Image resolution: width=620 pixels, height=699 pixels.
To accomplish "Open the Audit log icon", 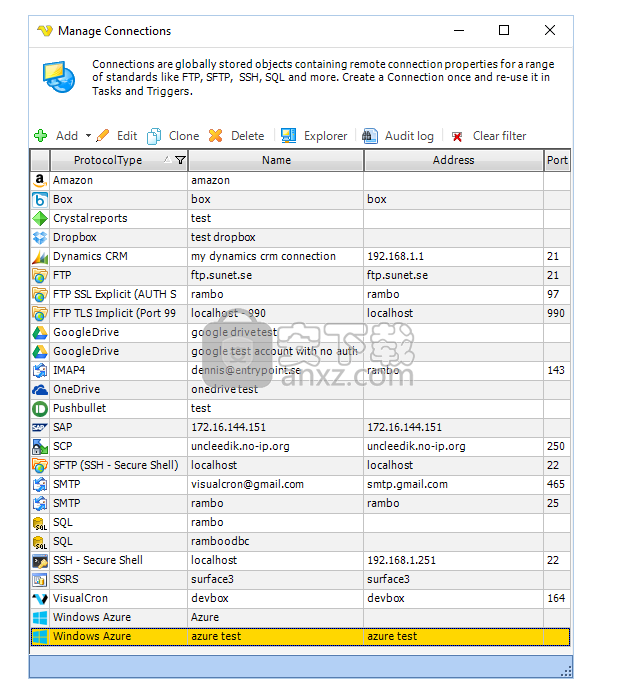I will pos(370,136).
